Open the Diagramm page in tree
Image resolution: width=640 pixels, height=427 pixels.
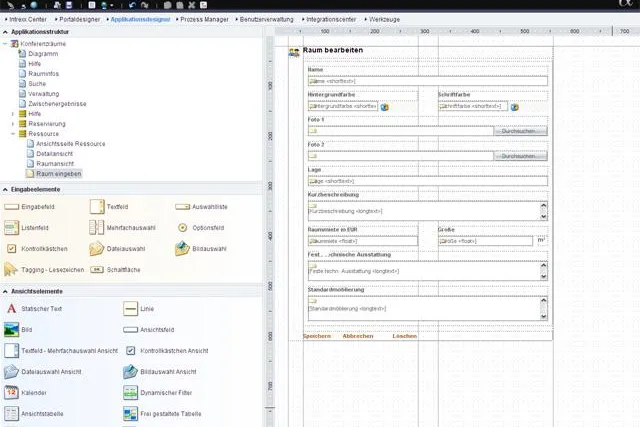(x=38, y=54)
